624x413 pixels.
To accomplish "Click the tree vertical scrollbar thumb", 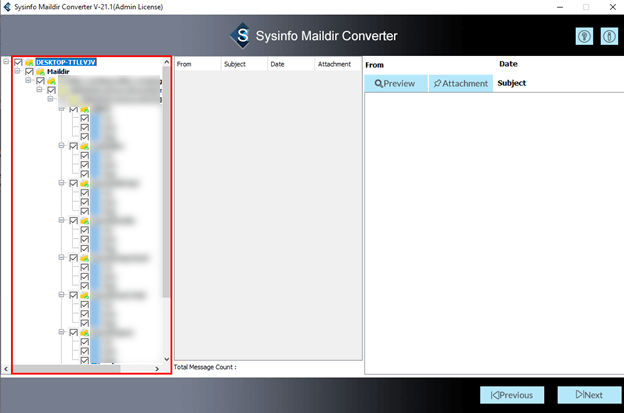I will [x=166, y=182].
